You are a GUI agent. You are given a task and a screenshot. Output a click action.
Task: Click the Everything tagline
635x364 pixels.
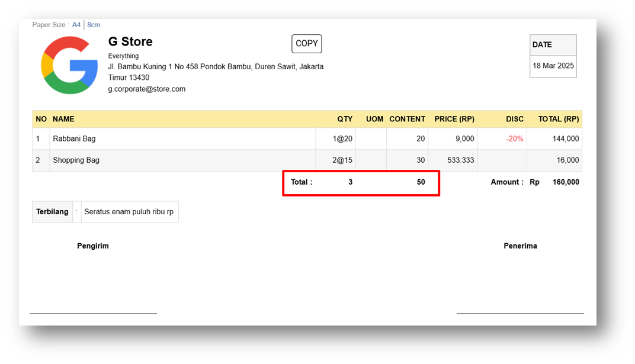(x=124, y=56)
